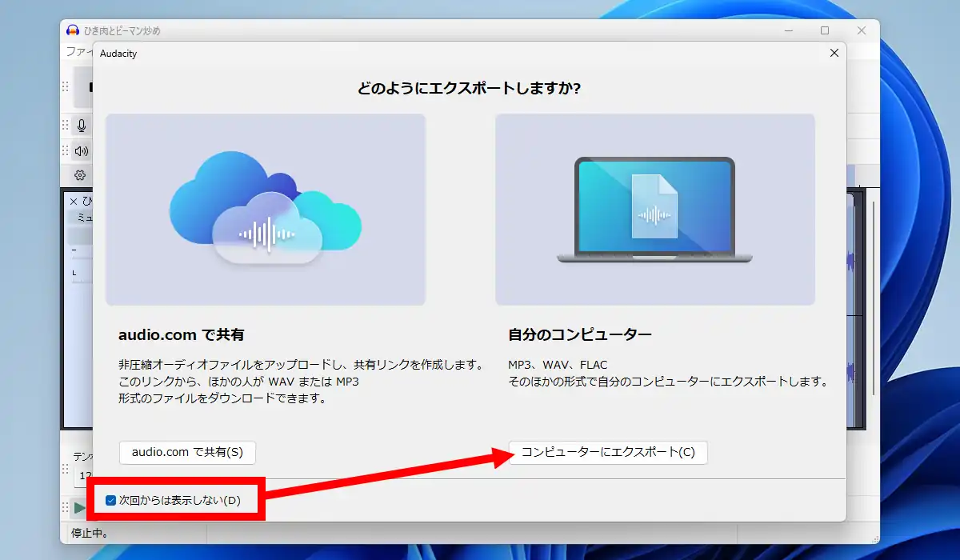This screenshot has width=960, height=560.
Task: Click the cloud audio.com illustration
Action: (x=266, y=210)
